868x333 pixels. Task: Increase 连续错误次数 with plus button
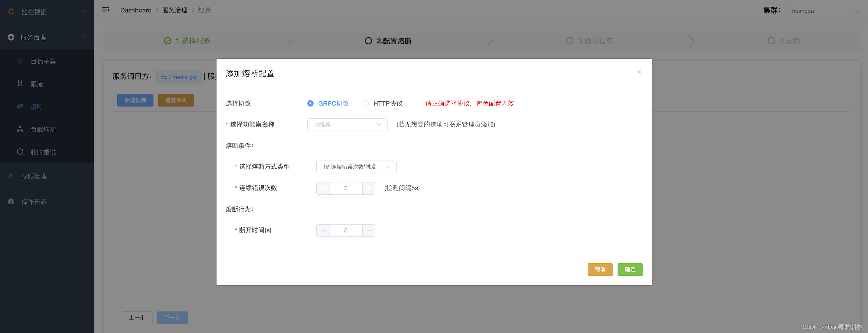coord(369,188)
